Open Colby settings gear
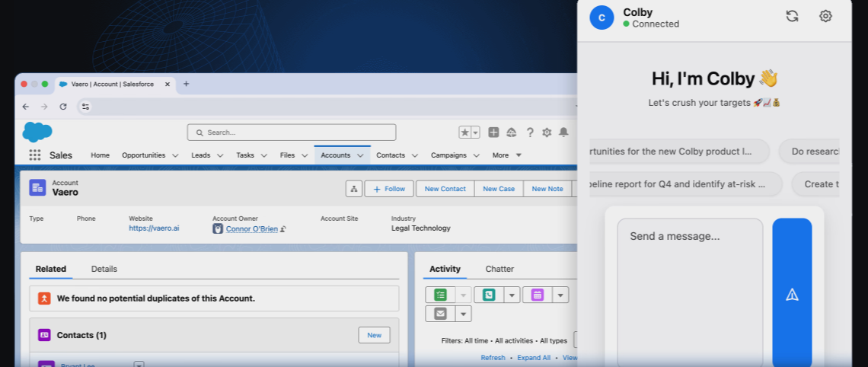The width and height of the screenshot is (868, 367). point(825,16)
